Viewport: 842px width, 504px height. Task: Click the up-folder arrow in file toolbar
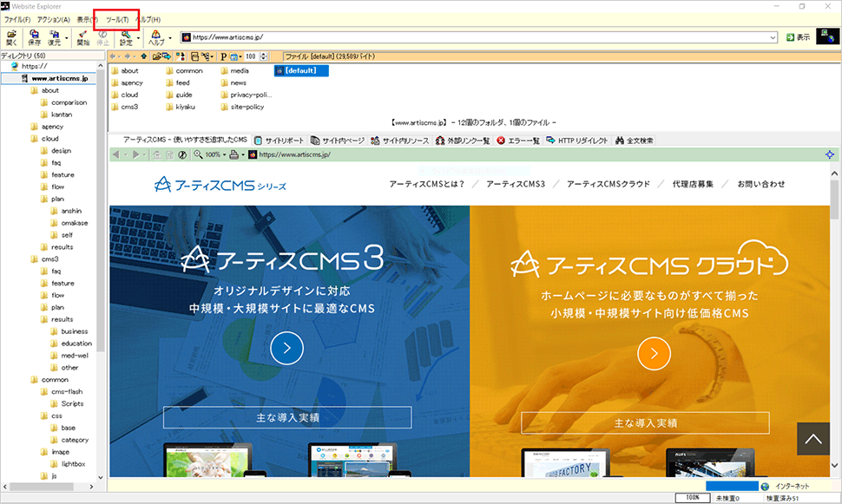pos(144,56)
